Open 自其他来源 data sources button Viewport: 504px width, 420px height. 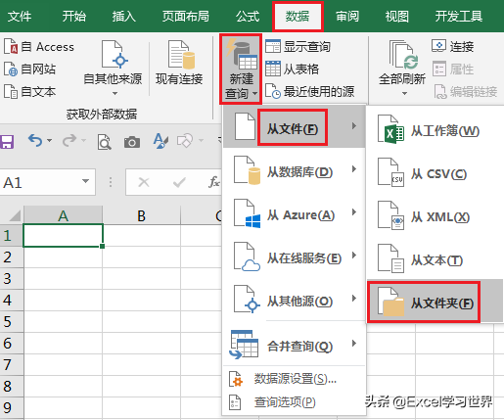pyautogui.click(x=113, y=68)
